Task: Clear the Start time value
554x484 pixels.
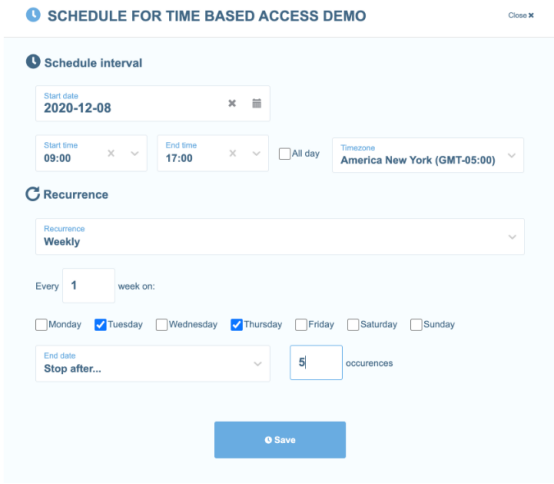Action: click(x=111, y=153)
